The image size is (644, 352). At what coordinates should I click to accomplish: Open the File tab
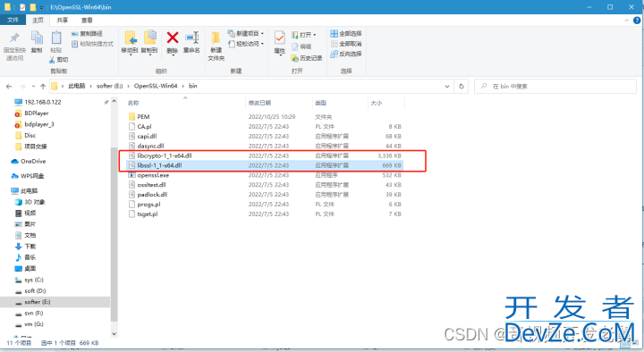pos(13,20)
